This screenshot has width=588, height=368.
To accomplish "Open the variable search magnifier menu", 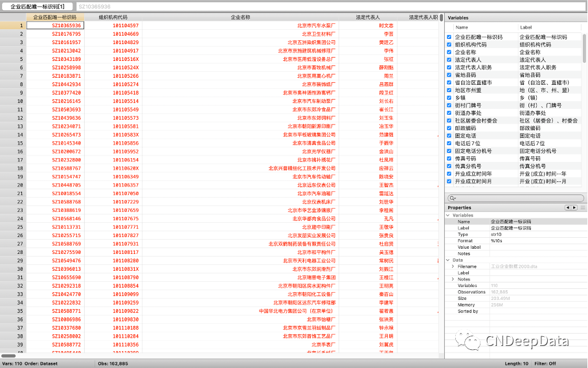I will click(x=453, y=198).
